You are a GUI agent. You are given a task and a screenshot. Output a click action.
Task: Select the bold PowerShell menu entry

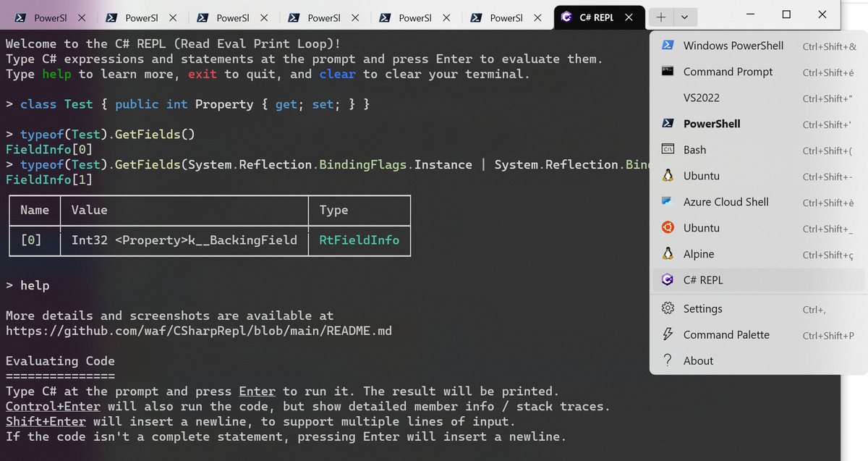pos(712,124)
